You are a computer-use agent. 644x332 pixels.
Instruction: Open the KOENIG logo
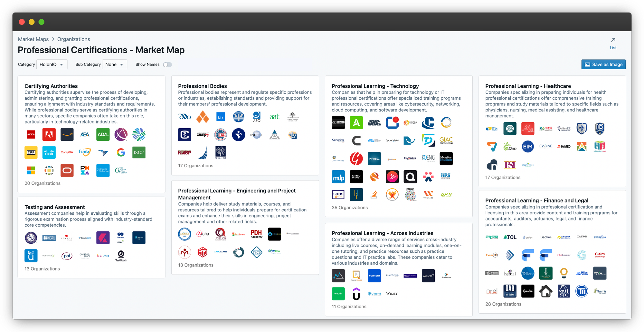coord(428,159)
